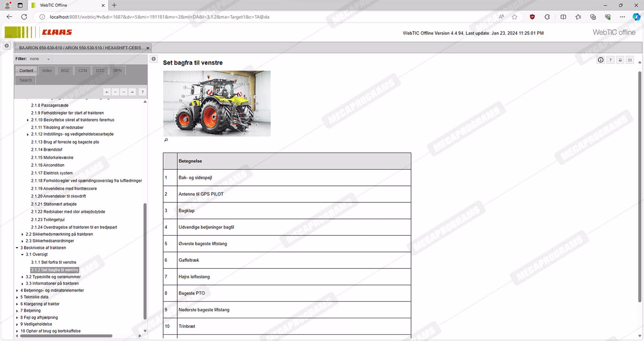Open the Filter dropdown set to none
The image size is (644, 341).
[40, 59]
